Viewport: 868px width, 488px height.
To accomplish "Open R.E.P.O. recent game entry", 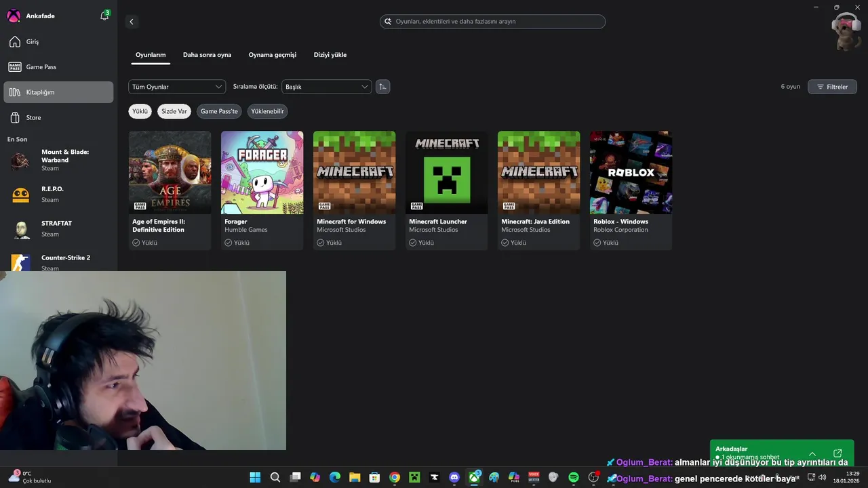I will 58,195.
